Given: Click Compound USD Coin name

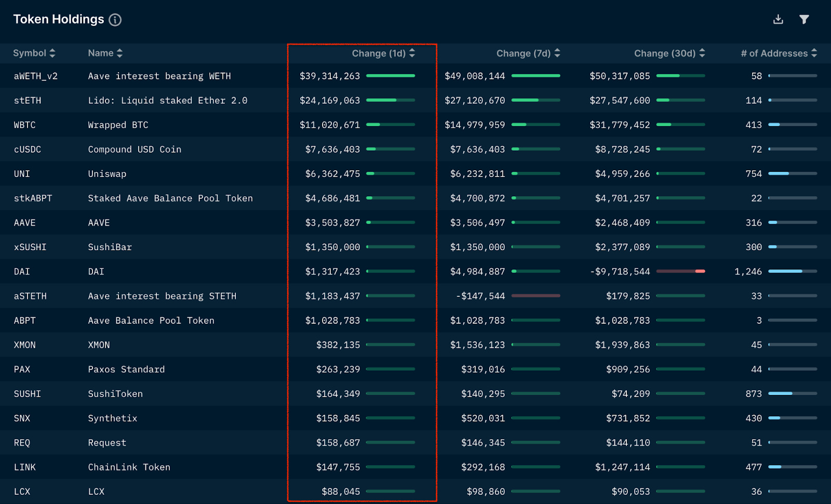Looking at the screenshot, I should click(135, 149).
